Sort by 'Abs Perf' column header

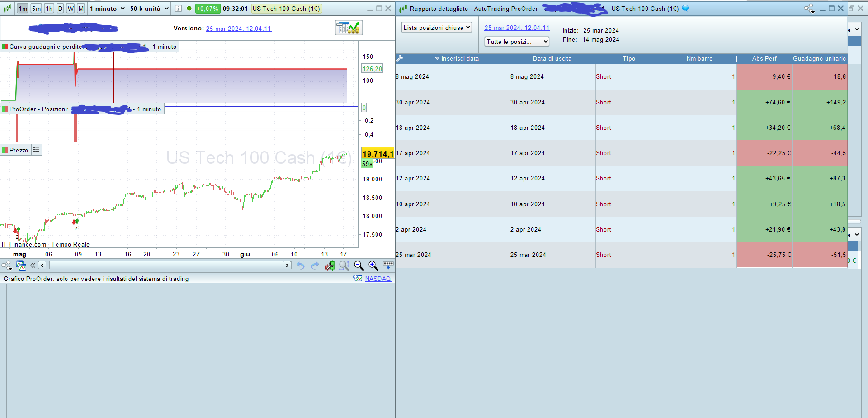pos(764,58)
